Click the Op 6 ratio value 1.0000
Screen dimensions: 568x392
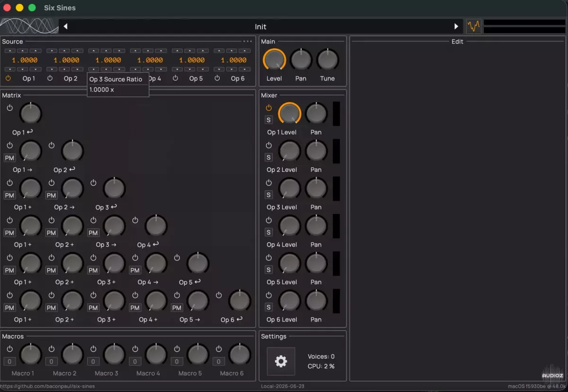pos(234,60)
